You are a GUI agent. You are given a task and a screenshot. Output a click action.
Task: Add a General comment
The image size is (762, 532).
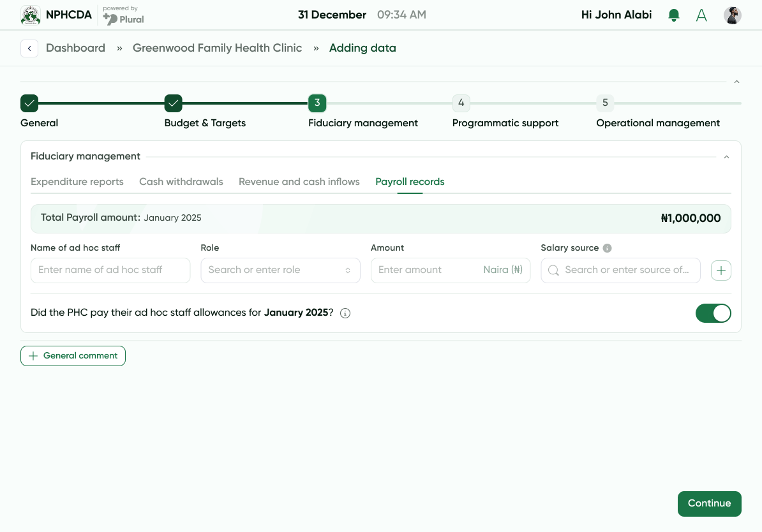tap(73, 356)
